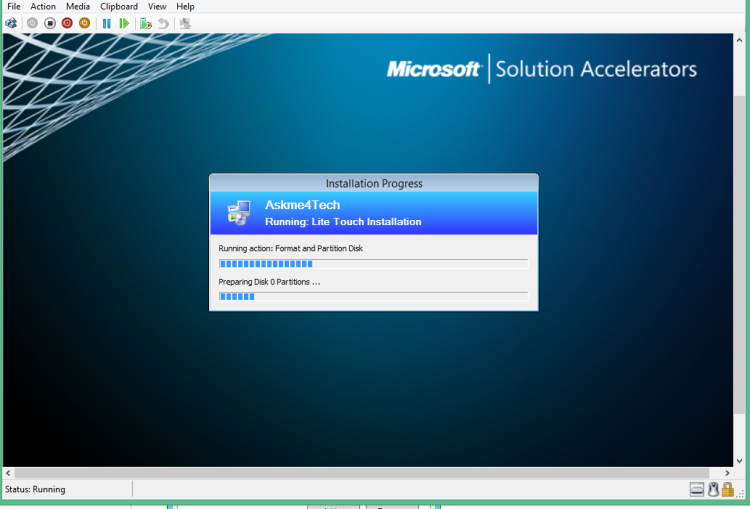Click the horizontal scrollbar right arrow
Image resolution: width=750 pixels, height=509 pixels.
click(x=726, y=472)
